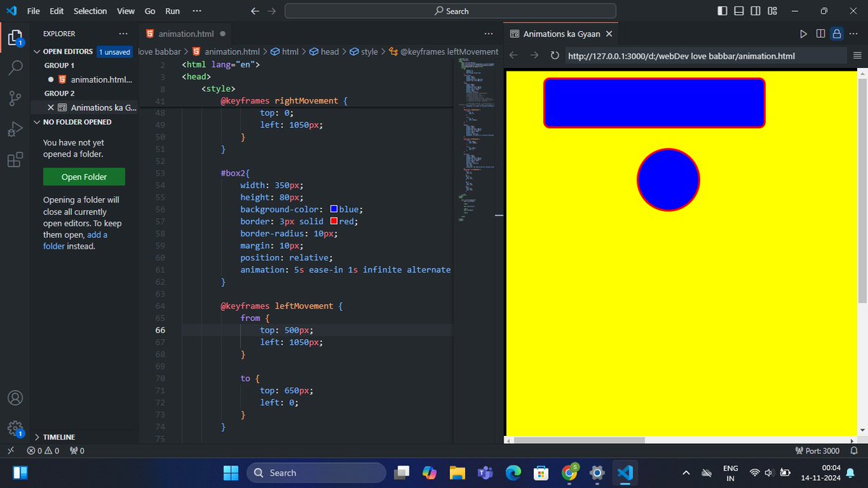This screenshot has height=488, width=868.
Task: Open the Search view in activity bar
Action: pos(15,69)
